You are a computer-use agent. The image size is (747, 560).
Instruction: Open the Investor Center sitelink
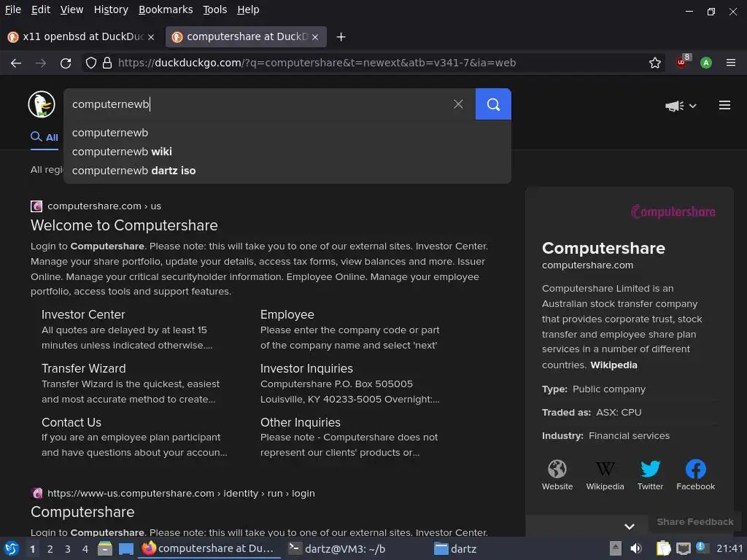click(x=83, y=315)
